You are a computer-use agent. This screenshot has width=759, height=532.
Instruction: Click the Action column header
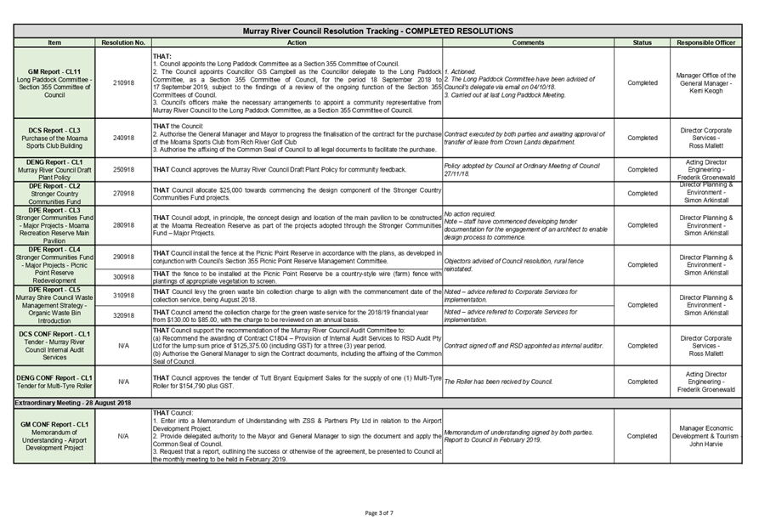(297, 42)
